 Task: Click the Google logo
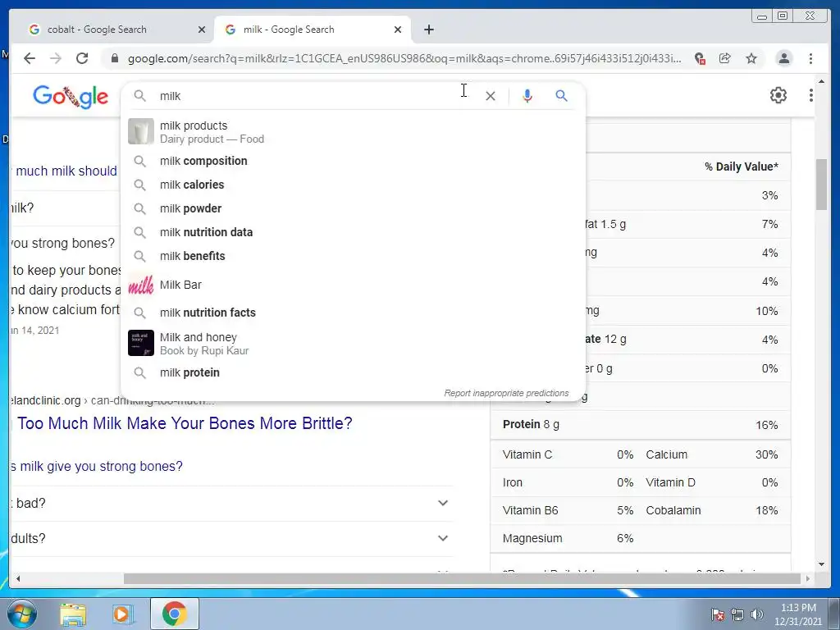[71, 97]
